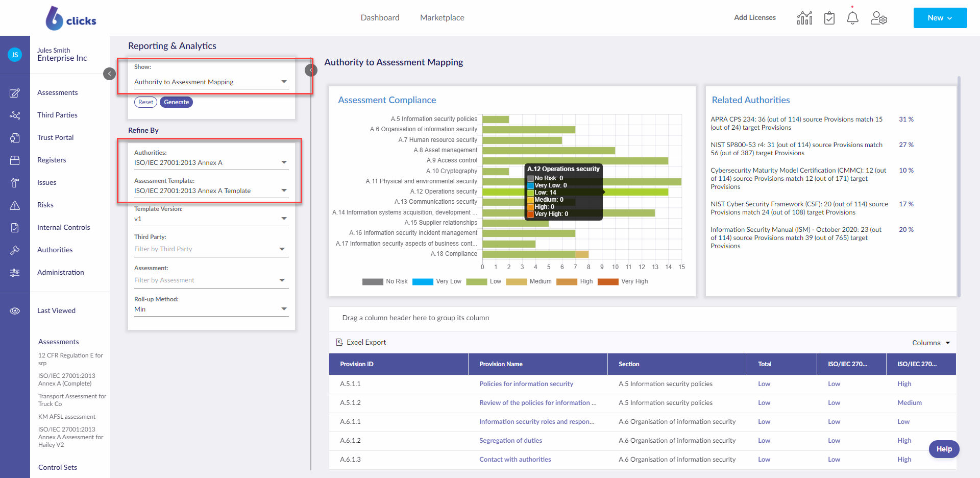This screenshot has height=478, width=980.
Task: Click the Authorities gavel icon
Action: 15,250
